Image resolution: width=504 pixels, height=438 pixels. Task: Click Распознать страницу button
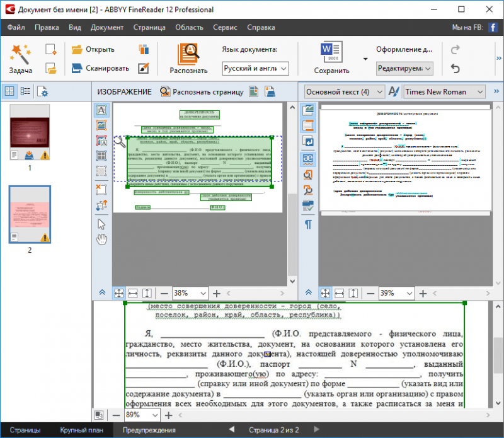(x=202, y=92)
